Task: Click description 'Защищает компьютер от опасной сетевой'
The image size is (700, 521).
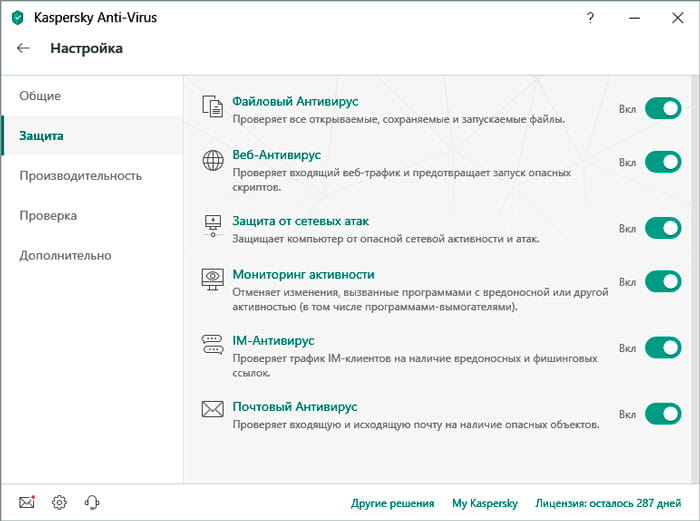Action: (386, 239)
